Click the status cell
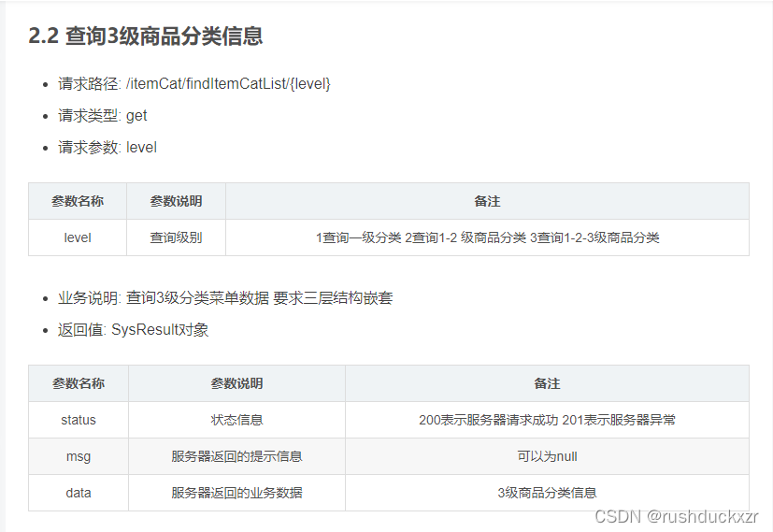This screenshot has width=773, height=532. [79, 420]
